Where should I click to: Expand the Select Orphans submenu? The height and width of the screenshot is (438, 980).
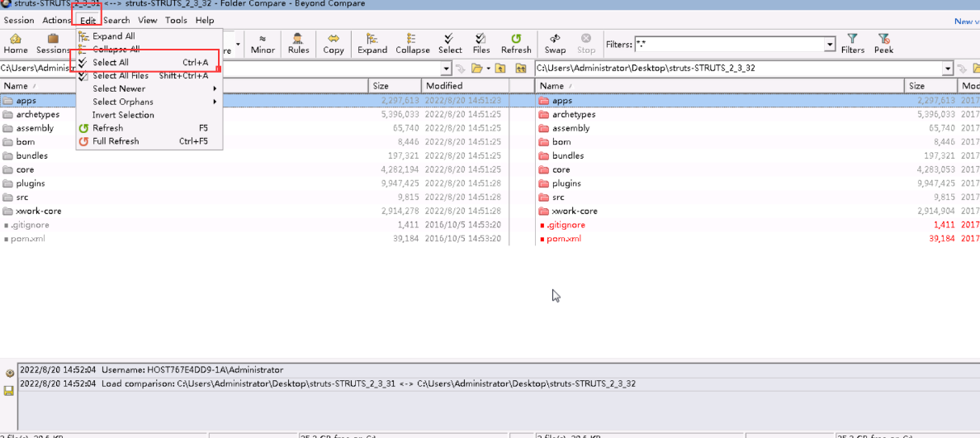(149, 102)
